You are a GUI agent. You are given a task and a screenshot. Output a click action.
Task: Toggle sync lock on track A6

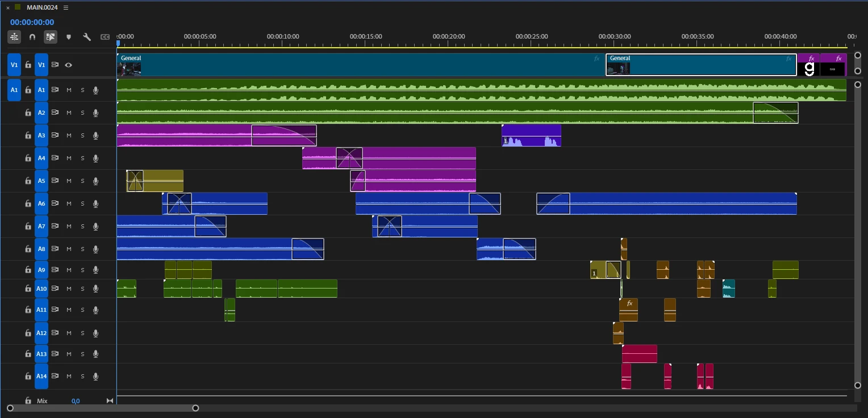[x=55, y=204]
